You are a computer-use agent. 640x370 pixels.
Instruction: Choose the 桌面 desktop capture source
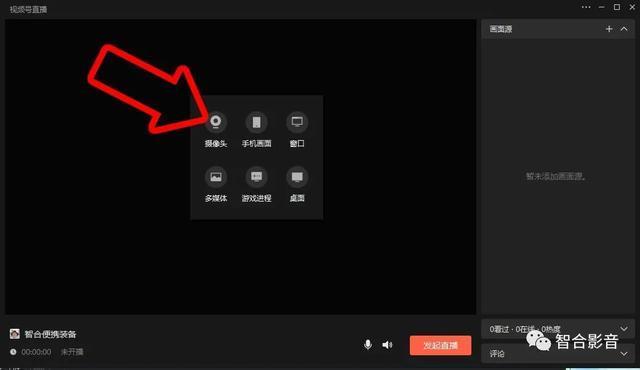click(297, 177)
